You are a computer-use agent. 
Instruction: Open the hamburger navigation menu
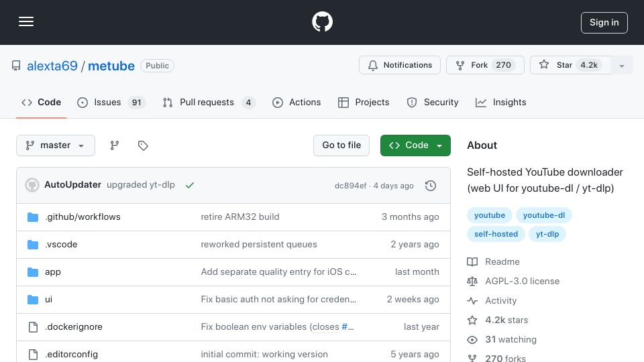point(26,21)
